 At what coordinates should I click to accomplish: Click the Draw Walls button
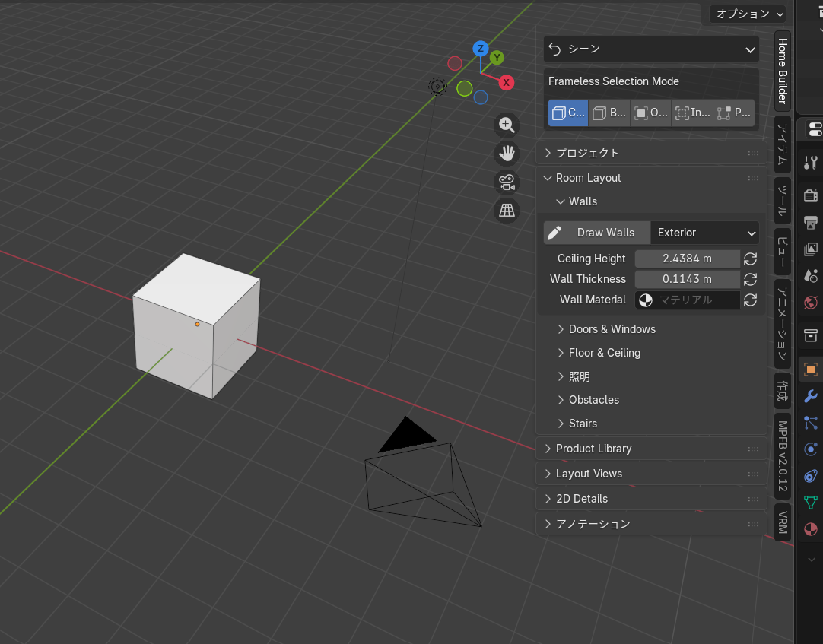[x=596, y=233]
